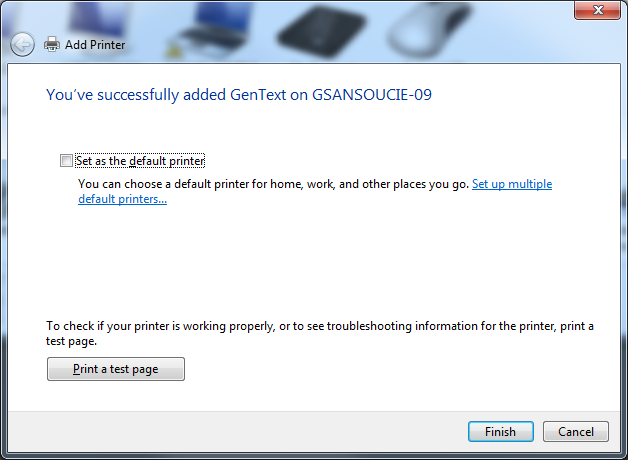Click the 'test page.' text above the button
The width and height of the screenshot is (628, 460).
[71, 341]
